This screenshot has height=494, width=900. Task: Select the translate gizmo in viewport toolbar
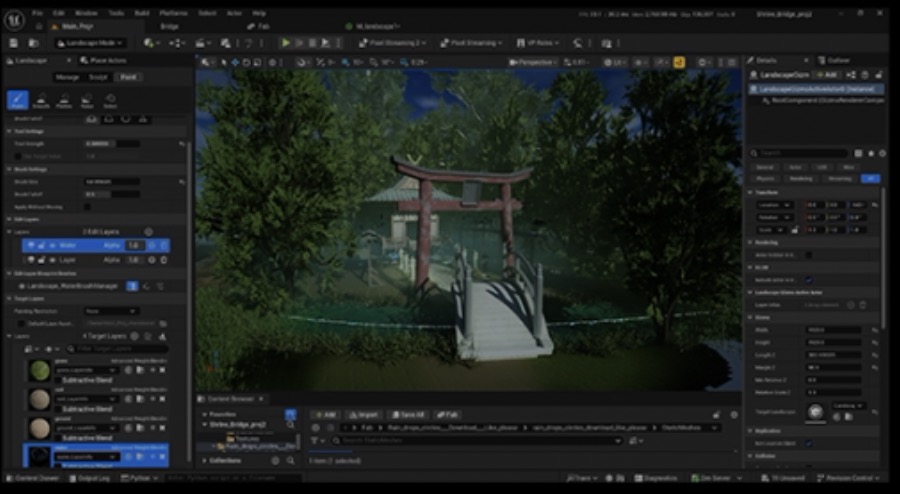[x=235, y=63]
